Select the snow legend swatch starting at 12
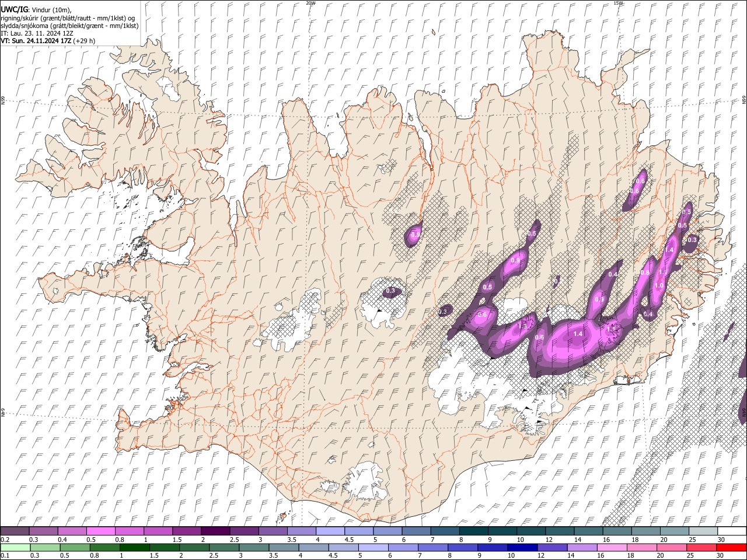747x560 pixels. coord(560,531)
